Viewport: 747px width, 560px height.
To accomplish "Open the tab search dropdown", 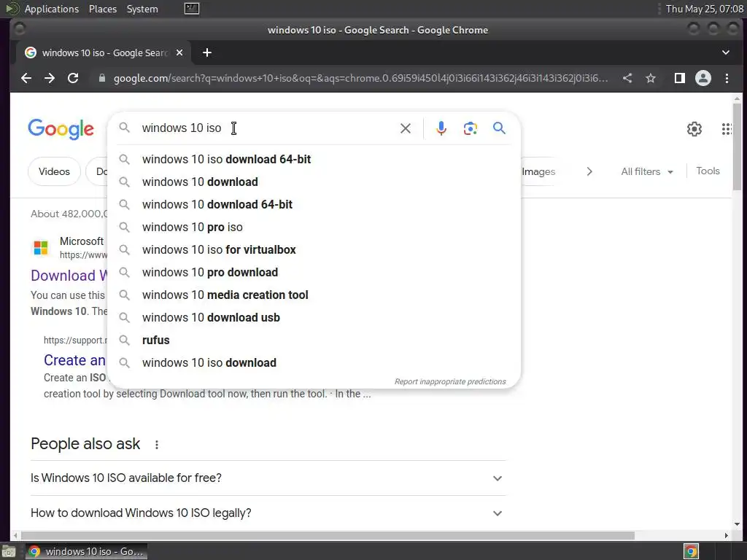I will click(x=726, y=52).
